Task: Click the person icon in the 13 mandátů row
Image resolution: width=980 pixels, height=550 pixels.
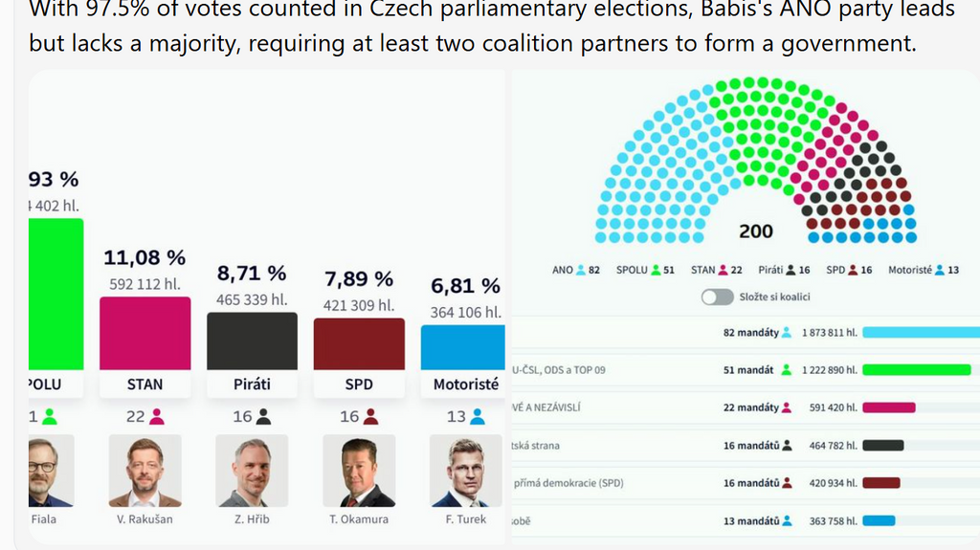Action: tap(787, 520)
